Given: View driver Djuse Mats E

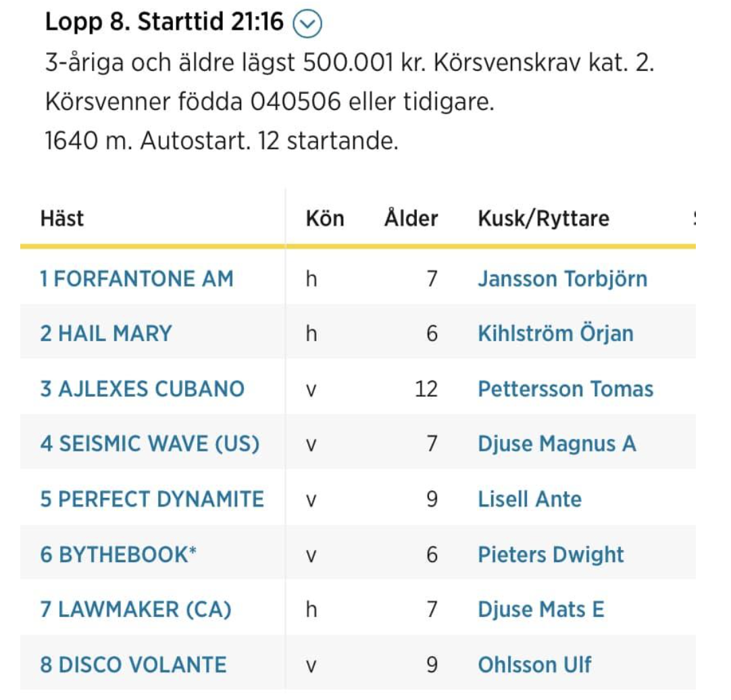Looking at the screenshot, I should (540, 609).
